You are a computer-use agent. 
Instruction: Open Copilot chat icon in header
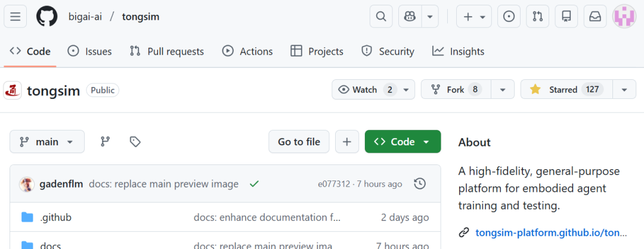[410, 17]
